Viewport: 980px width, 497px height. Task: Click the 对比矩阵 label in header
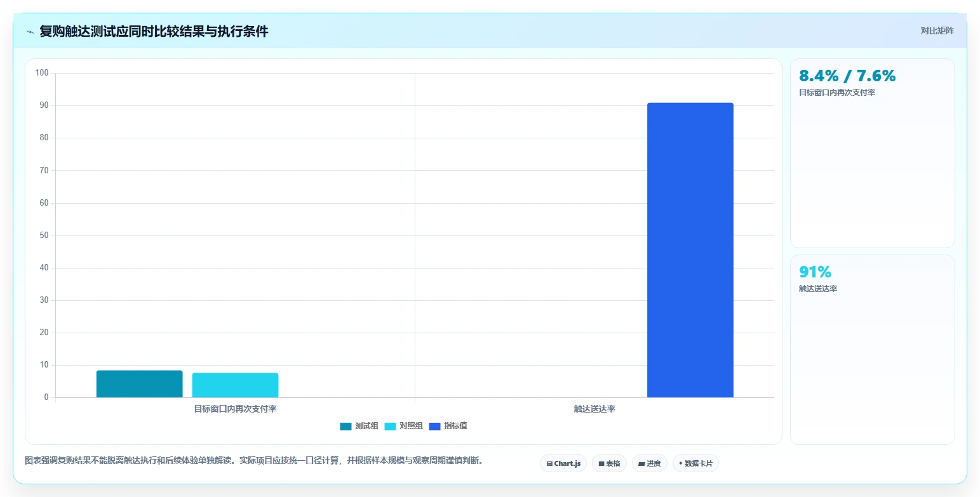pos(937,30)
